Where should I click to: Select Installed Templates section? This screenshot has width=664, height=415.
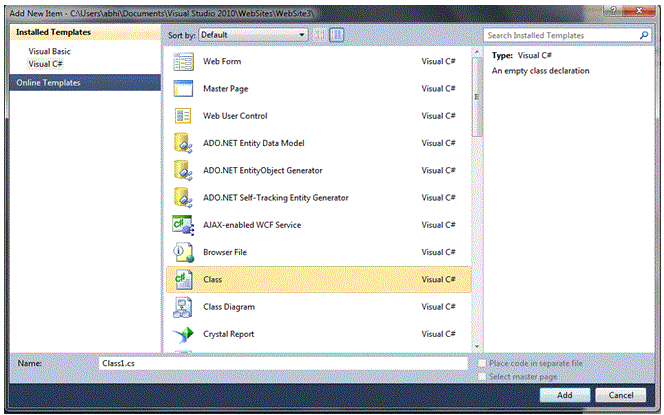[x=85, y=32]
